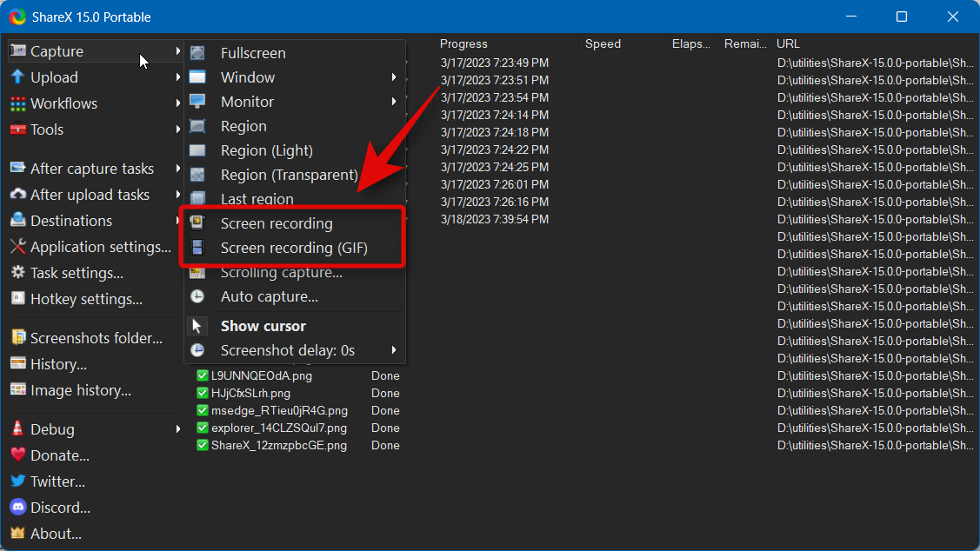This screenshot has width=980, height=551.
Task: Toggle the Show cursor option
Action: point(263,326)
